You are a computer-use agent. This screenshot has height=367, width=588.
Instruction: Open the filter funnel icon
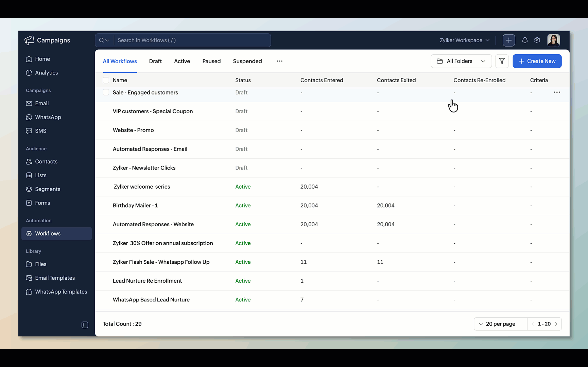(502, 61)
